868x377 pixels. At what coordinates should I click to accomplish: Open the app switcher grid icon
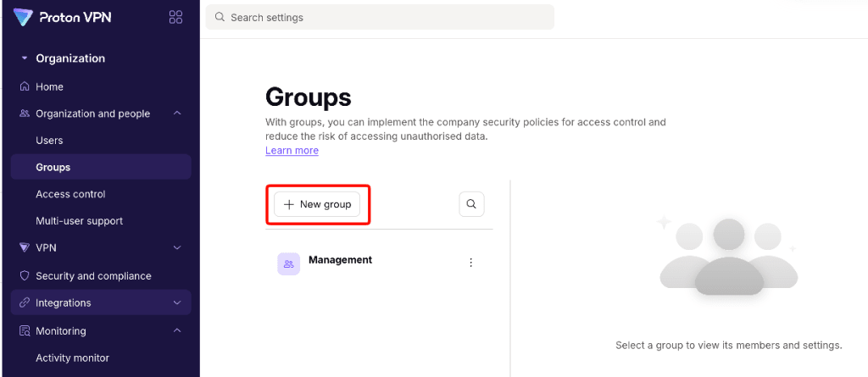tap(175, 17)
